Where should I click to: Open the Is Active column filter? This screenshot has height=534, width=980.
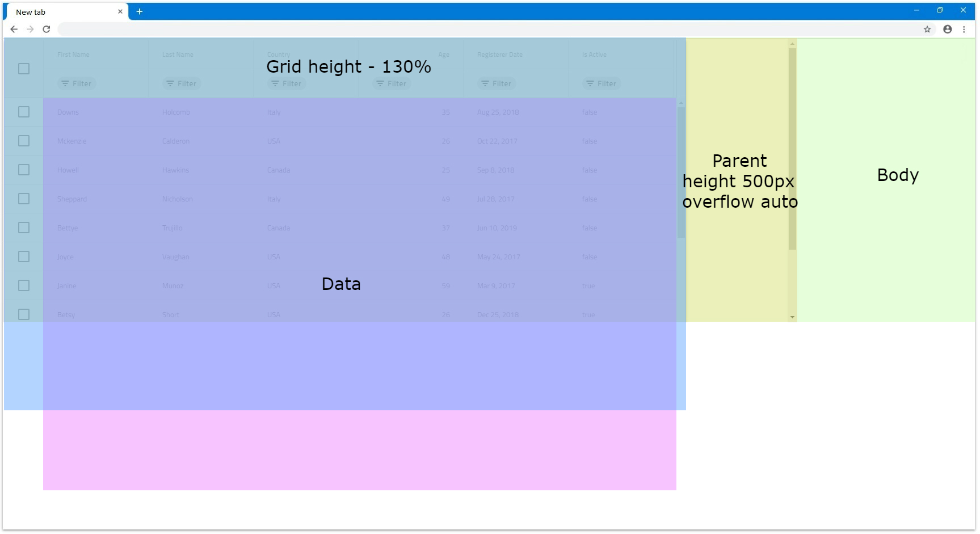pyautogui.click(x=602, y=84)
